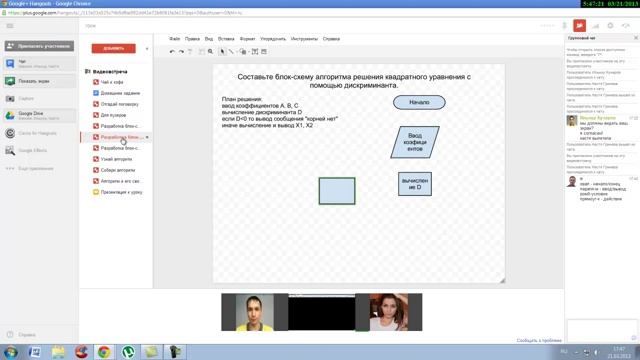
Task: Select the man in yellow video thumbnail
Action: pos(255,312)
